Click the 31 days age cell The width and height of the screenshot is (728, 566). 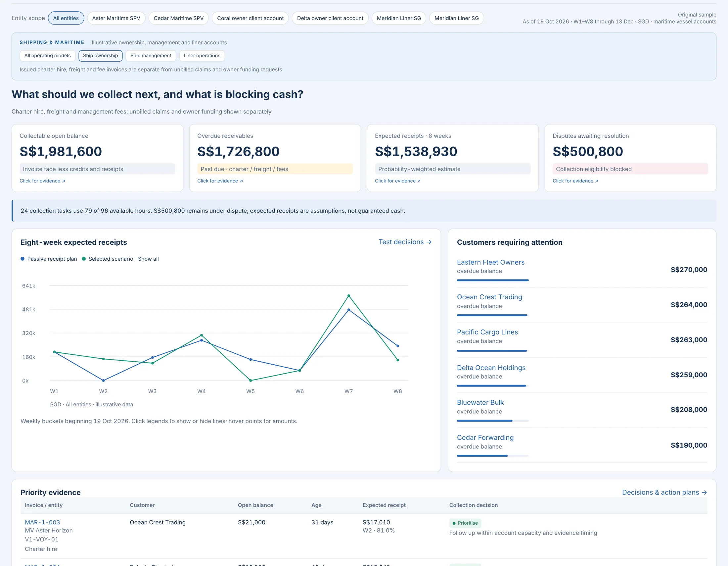click(x=322, y=522)
